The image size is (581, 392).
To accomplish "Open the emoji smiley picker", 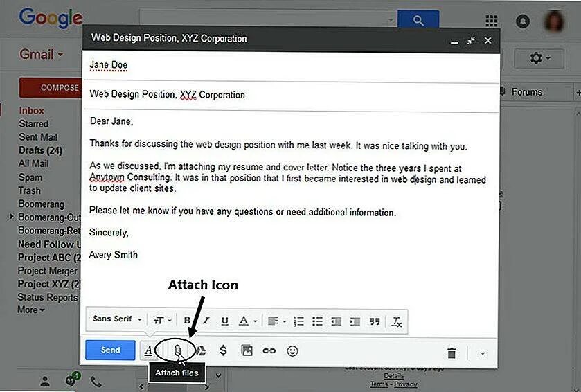I will pos(292,350).
